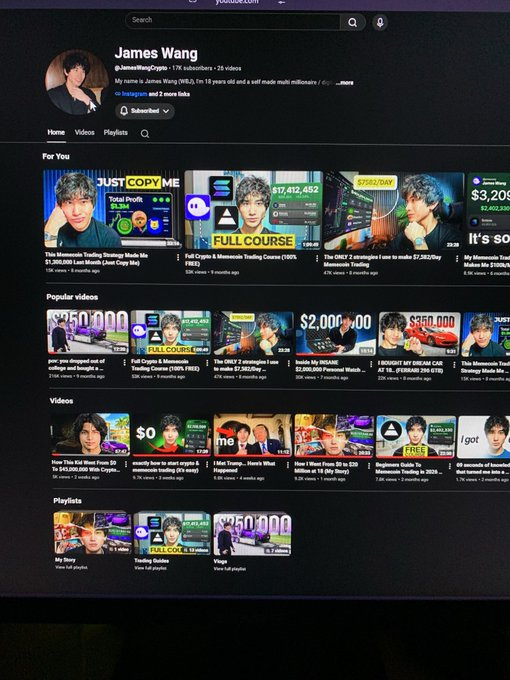Open the Trading Guides playlist thumbnail
Image resolution: width=510 pixels, height=680 pixels.
(x=172, y=533)
